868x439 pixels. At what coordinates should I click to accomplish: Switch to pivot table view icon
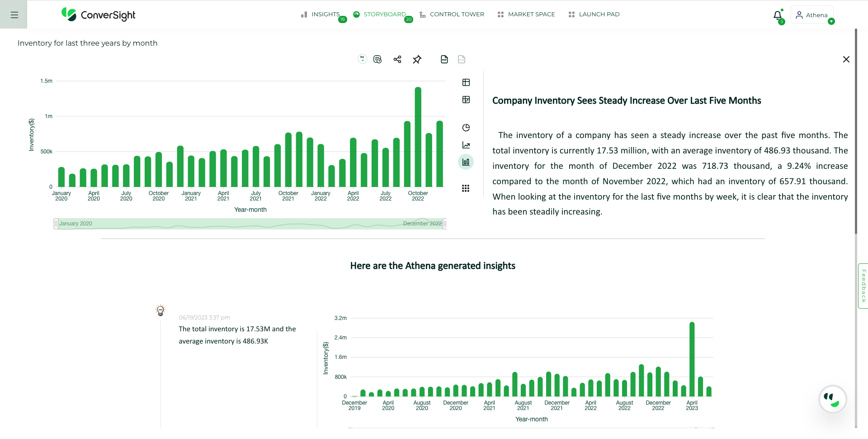pos(466,100)
